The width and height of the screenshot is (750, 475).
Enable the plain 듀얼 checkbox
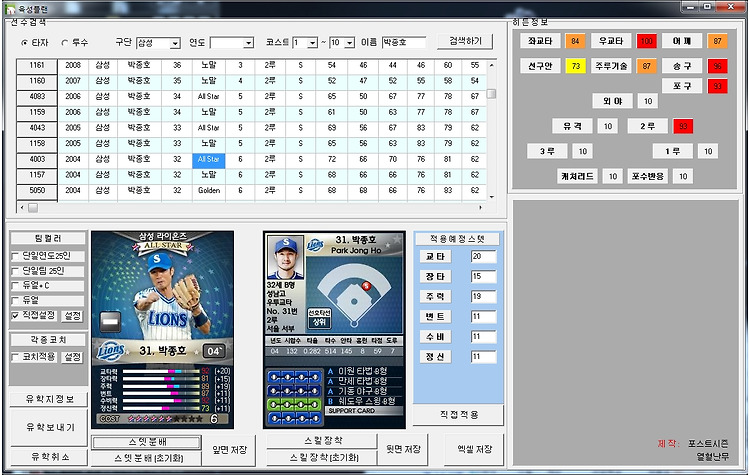click(15, 301)
